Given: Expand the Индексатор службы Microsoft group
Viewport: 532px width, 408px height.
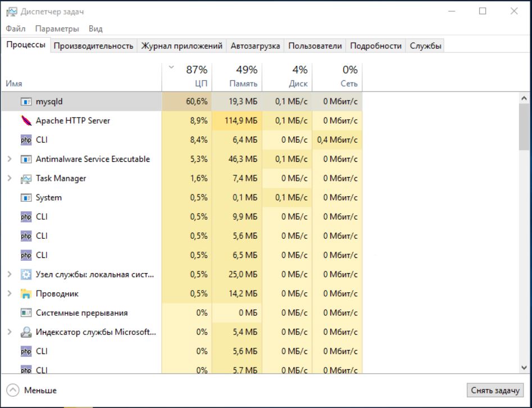Looking at the screenshot, I should [10, 332].
